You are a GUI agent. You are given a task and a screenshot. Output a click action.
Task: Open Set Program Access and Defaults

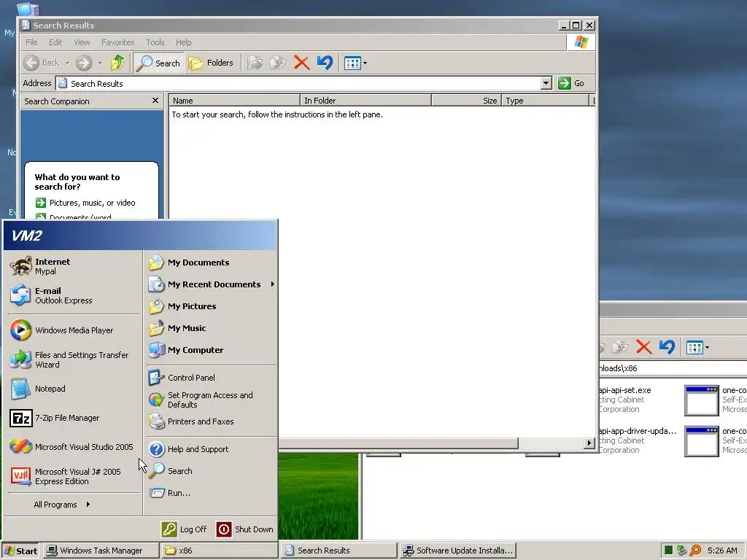point(211,400)
